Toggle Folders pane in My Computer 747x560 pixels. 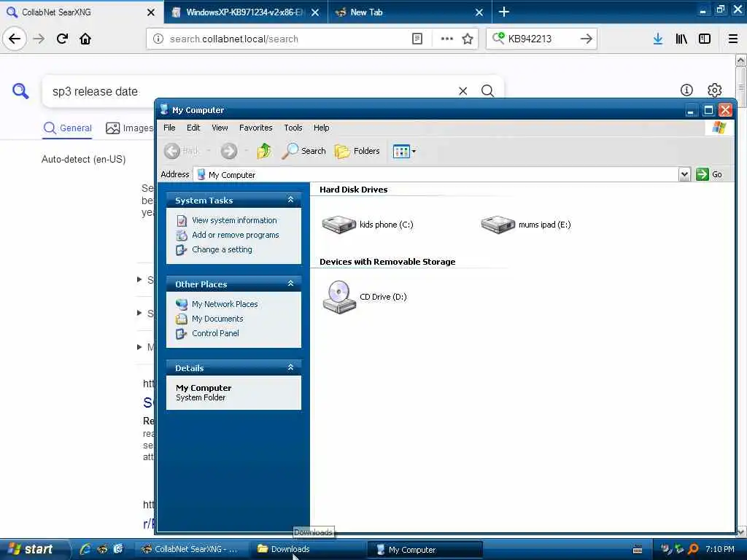357,151
